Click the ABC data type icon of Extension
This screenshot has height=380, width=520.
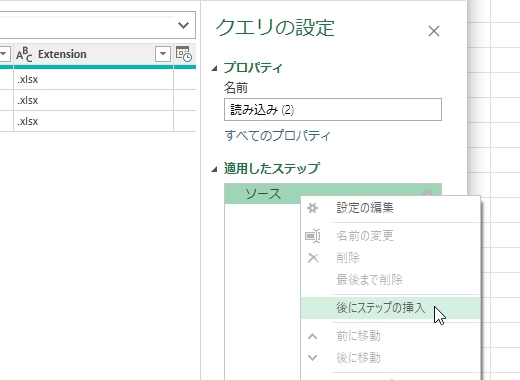(x=24, y=54)
